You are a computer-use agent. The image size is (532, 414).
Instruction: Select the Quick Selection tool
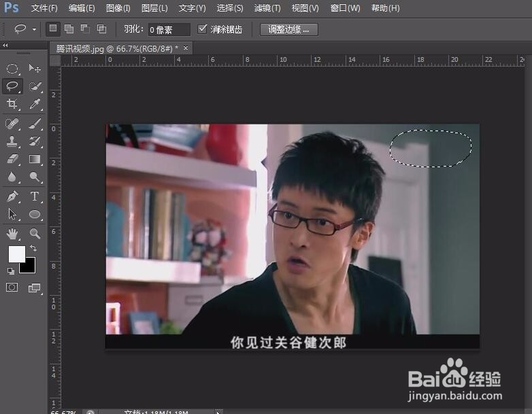[x=35, y=86]
